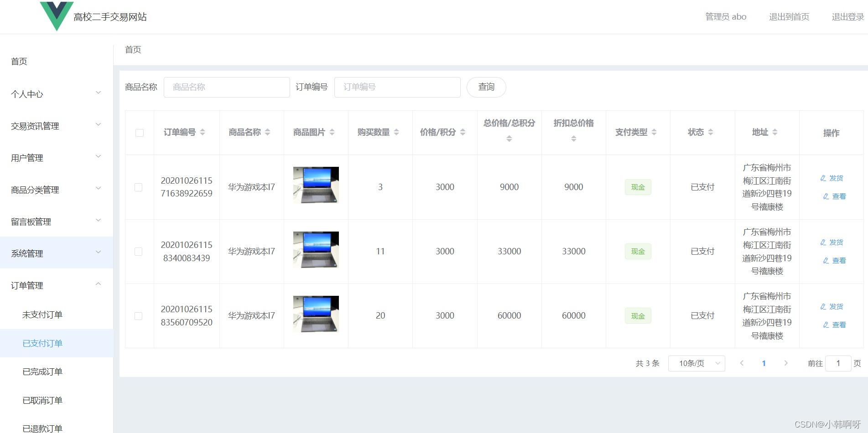The width and height of the screenshot is (868, 433).
Task: Focus the 订单编号 search field
Action: [397, 87]
